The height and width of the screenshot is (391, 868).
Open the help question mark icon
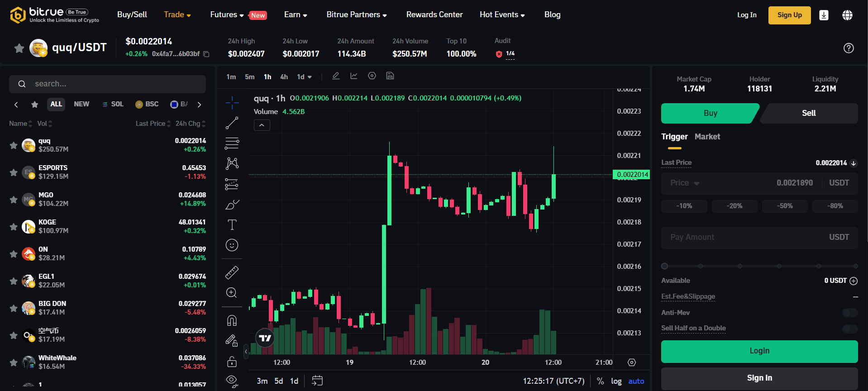pyautogui.click(x=849, y=48)
